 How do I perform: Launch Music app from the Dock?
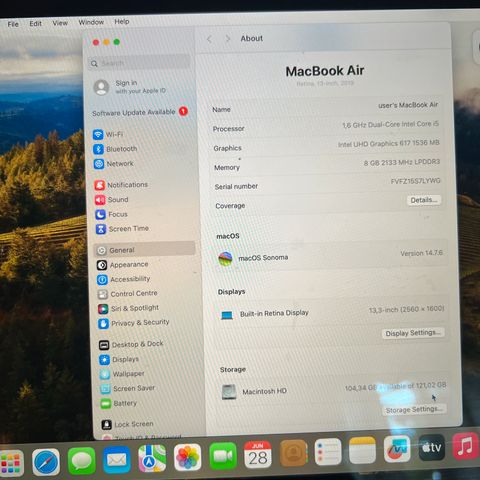[466, 446]
